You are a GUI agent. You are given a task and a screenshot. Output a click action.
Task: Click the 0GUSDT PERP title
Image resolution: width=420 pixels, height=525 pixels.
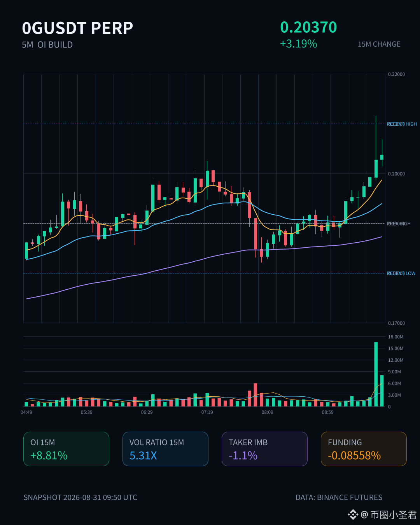click(77, 28)
